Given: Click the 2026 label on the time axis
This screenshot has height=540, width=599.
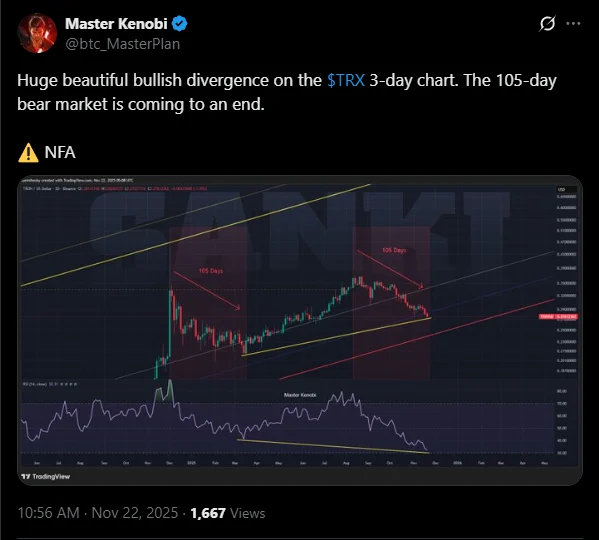Looking at the screenshot, I should click(x=457, y=463).
